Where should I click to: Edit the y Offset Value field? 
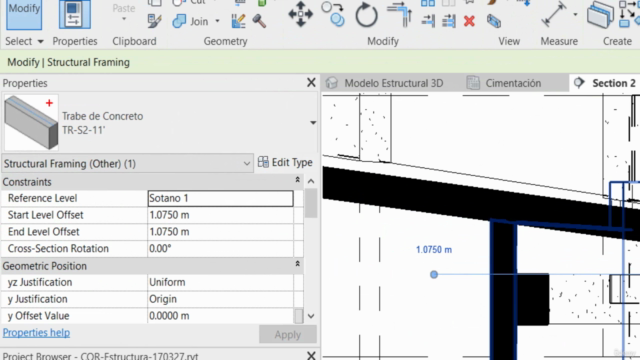tap(220, 316)
